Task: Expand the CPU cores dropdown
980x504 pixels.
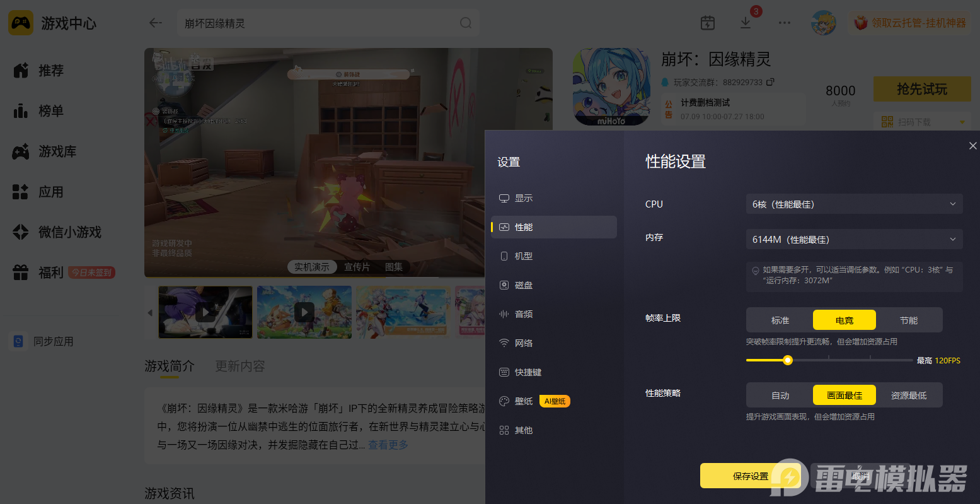Action: pyautogui.click(x=854, y=204)
